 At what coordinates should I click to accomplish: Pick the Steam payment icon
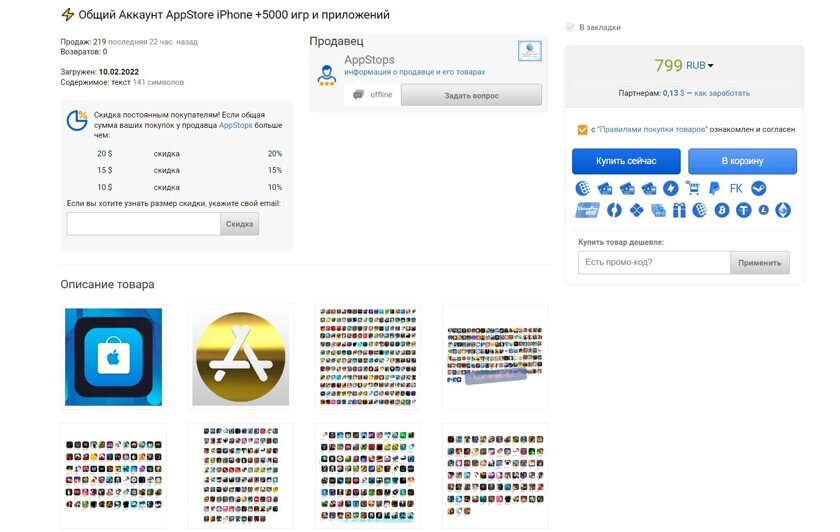759,188
